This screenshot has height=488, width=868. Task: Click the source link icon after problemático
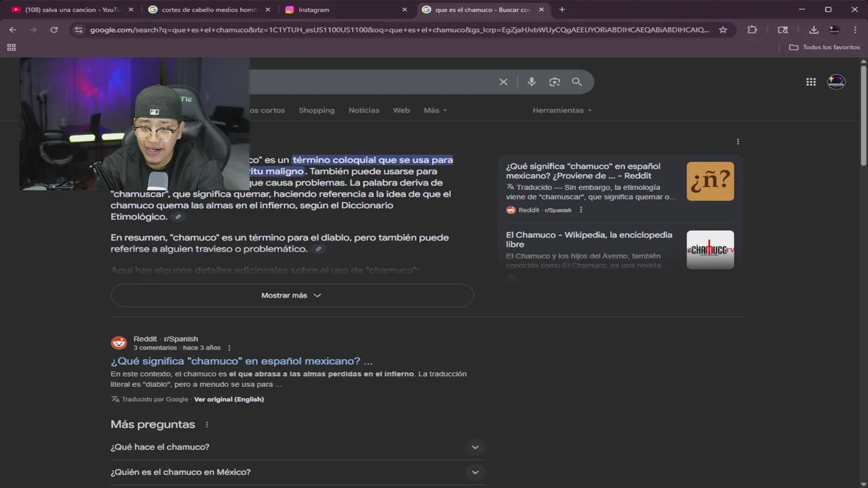tap(318, 249)
